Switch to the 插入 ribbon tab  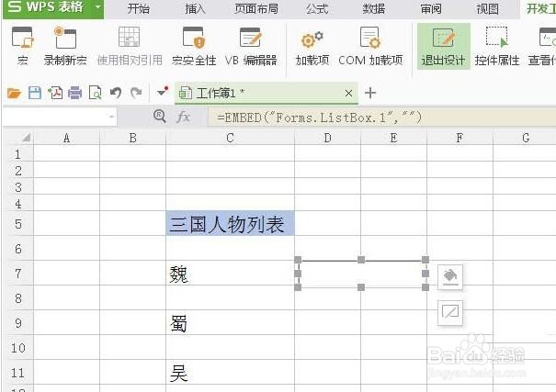point(195,8)
